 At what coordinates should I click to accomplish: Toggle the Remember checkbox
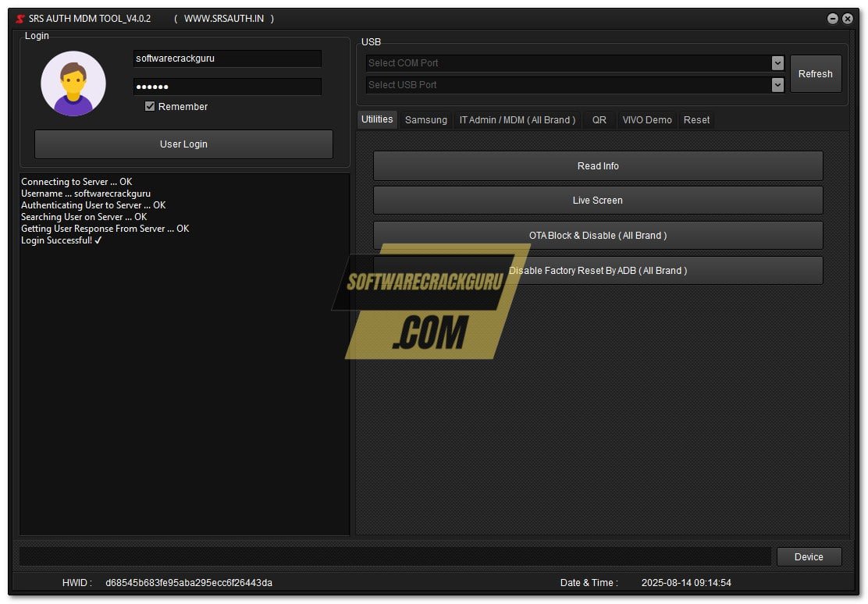149,106
